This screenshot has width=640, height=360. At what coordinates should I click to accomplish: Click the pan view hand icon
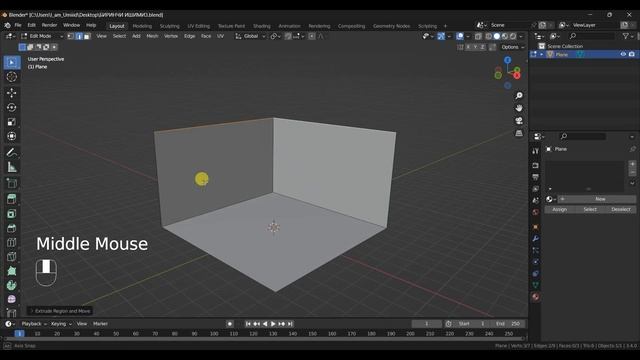click(x=519, y=108)
